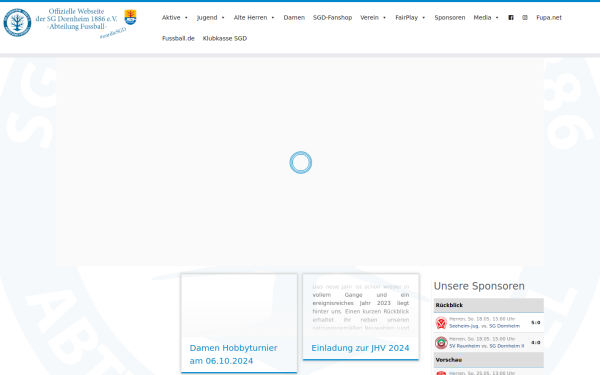This screenshot has width=600, height=375.
Task: Open match Seeheim-Jug. vs. SG Dornheim
Action: point(484,326)
